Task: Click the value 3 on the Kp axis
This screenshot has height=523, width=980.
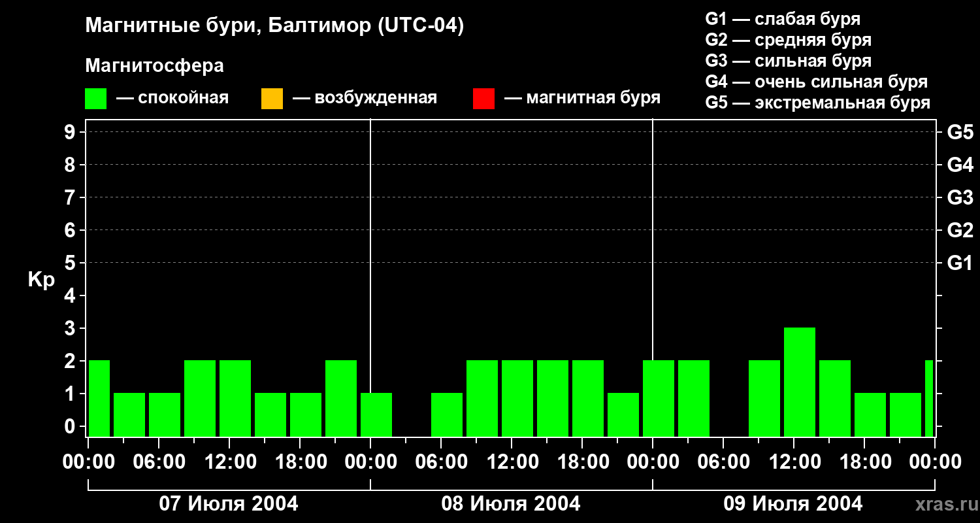Action: (71, 328)
